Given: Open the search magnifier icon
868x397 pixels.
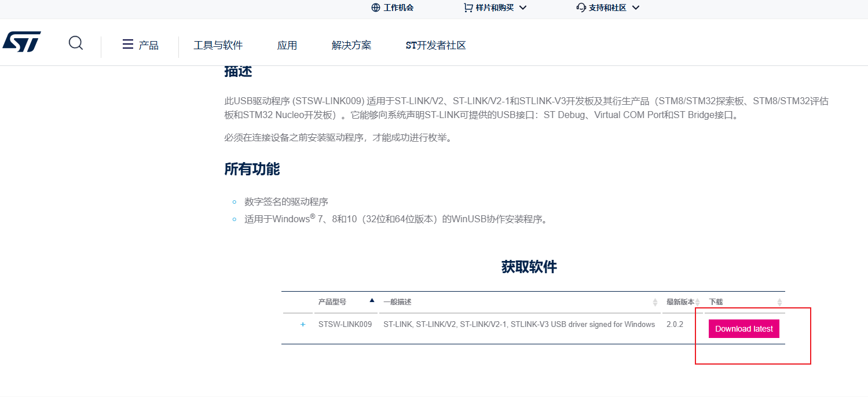Looking at the screenshot, I should (x=76, y=43).
